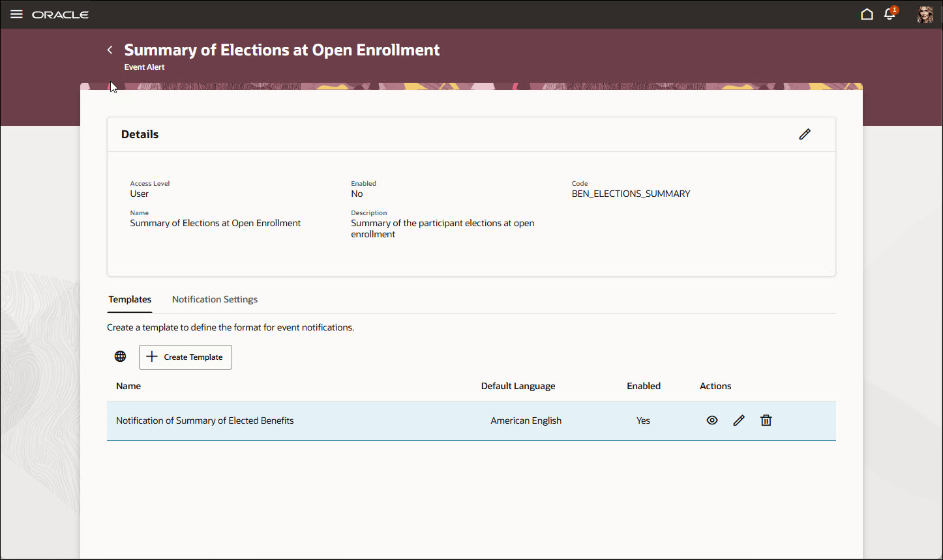
Task: Click the Create Template button
Action: pyautogui.click(x=185, y=357)
